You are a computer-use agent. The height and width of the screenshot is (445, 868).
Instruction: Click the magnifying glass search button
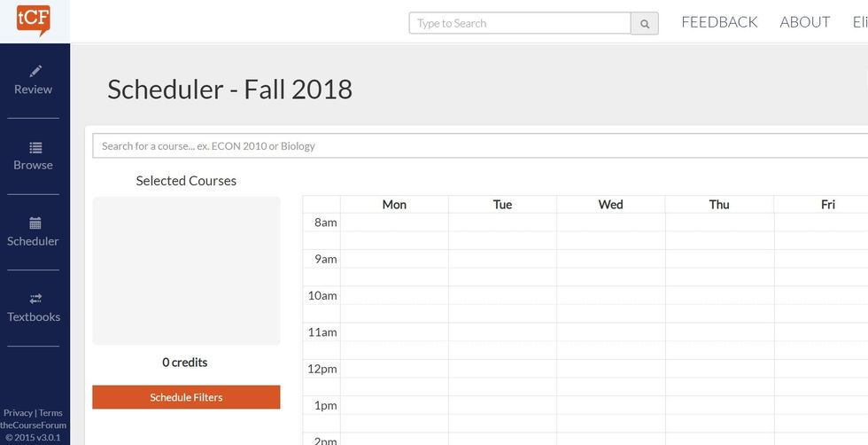[644, 24]
